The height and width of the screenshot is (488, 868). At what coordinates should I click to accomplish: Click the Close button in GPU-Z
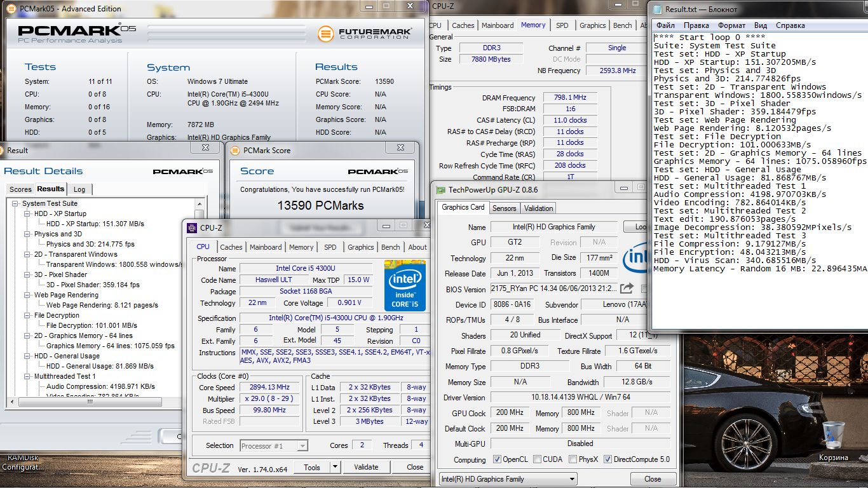tap(653, 479)
